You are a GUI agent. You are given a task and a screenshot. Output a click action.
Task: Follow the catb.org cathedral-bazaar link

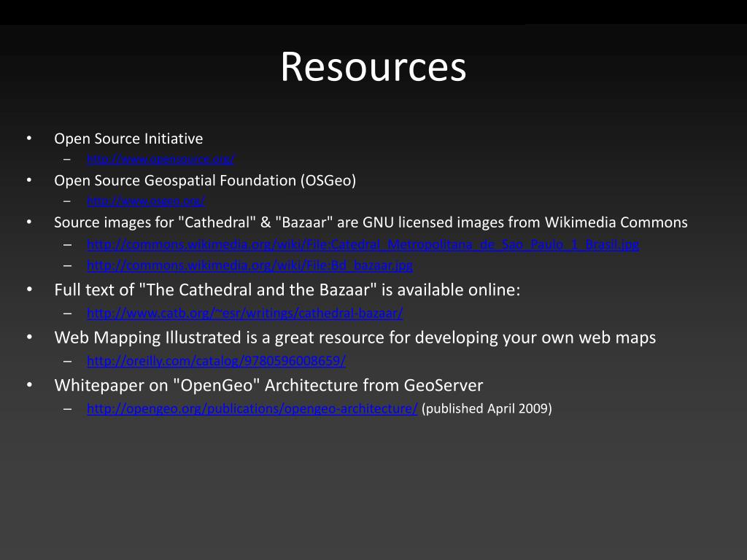pos(245,313)
